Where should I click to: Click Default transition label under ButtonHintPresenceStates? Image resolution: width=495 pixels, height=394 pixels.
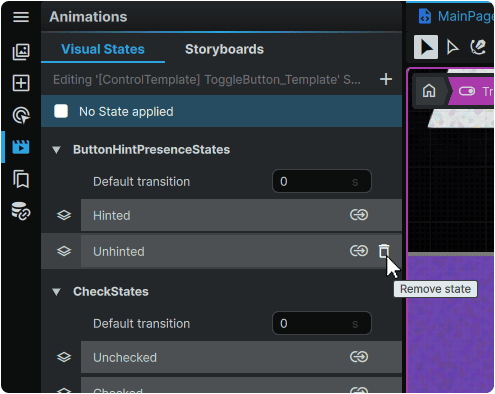pos(141,182)
